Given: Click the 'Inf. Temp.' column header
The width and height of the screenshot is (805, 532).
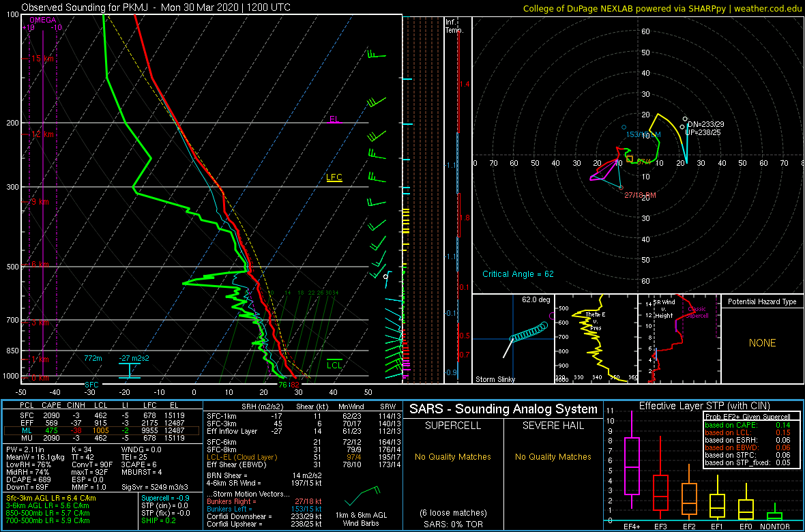Looking at the screenshot, I should click(454, 26).
